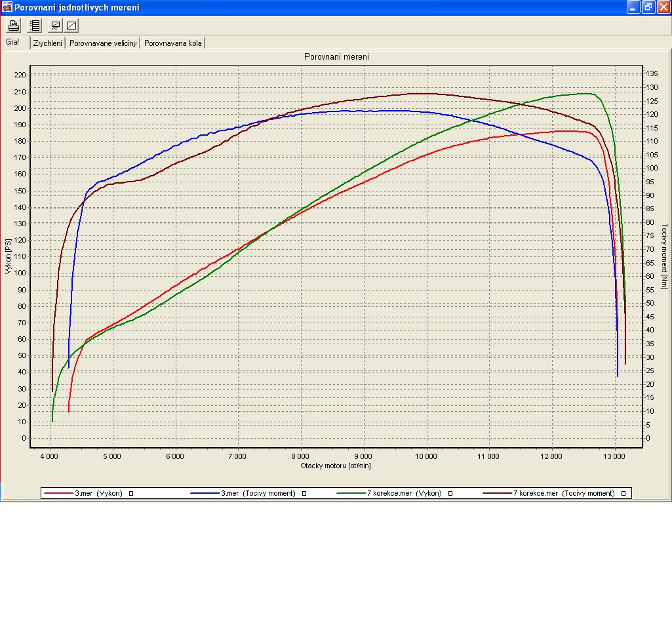Go to the Porovnavana kola tab

click(x=173, y=43)
